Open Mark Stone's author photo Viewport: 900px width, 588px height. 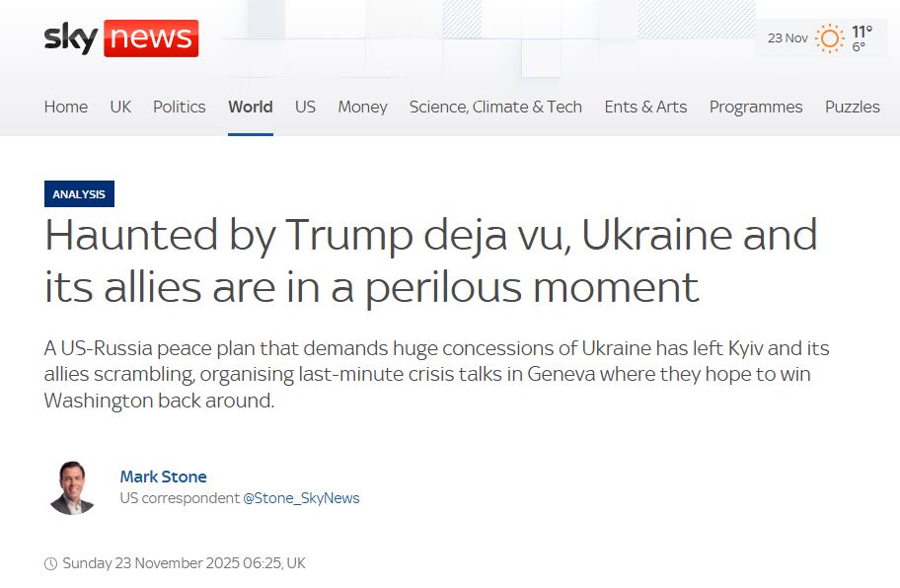click(x=72, y=487)
